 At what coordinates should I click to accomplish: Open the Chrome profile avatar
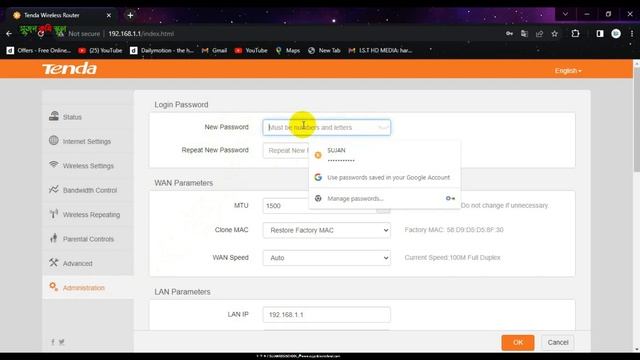click(x=616, y=33)
